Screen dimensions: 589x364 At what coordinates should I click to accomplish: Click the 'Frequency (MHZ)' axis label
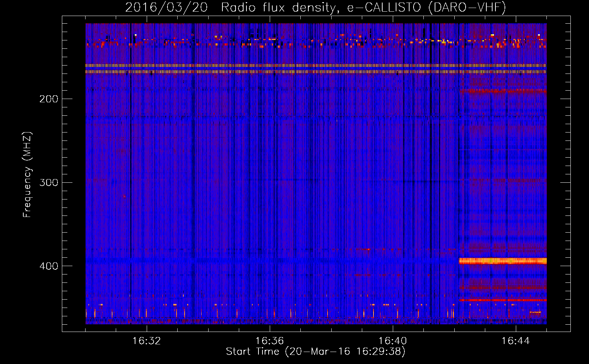pyautogui.click(x=27, y=175)
